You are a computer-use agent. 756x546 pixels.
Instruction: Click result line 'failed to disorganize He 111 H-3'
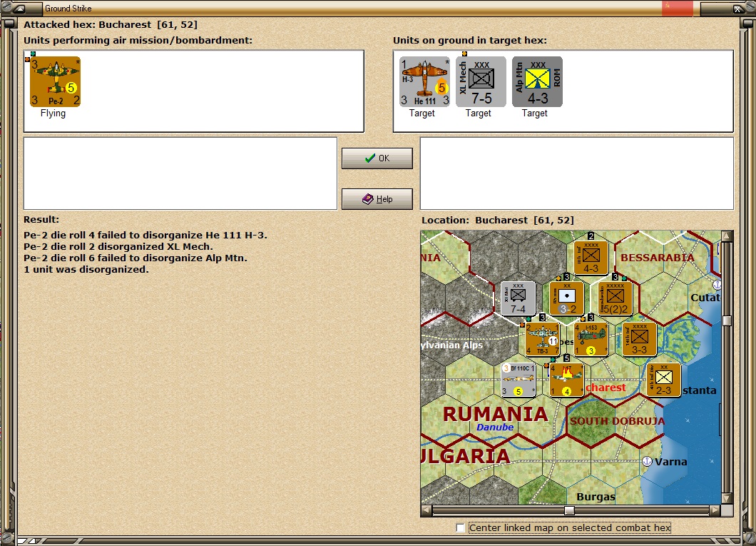pyautogui.click(x=145, y=236)
